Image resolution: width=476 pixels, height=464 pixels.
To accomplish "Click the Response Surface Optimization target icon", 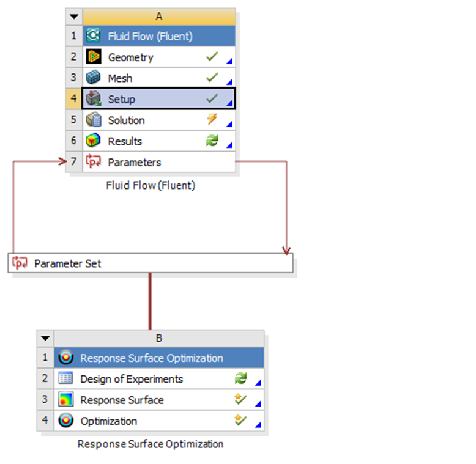I will 65,358.
